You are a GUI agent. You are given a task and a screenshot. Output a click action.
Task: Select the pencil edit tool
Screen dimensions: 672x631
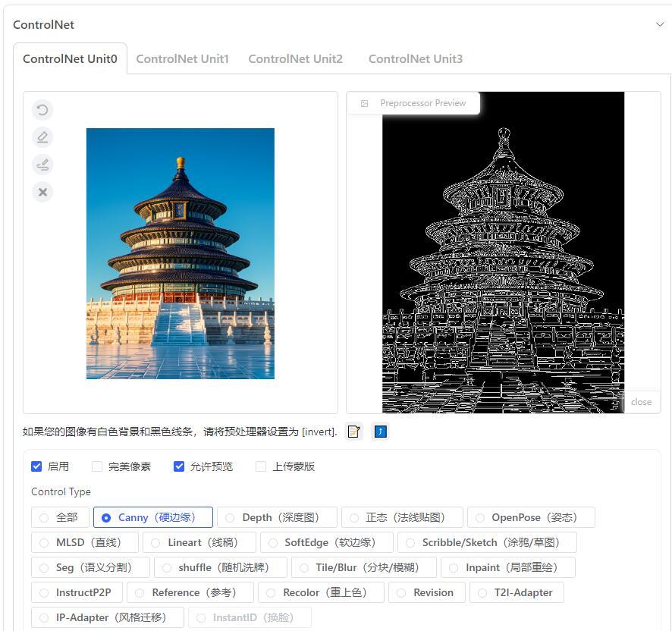(42, 137)
